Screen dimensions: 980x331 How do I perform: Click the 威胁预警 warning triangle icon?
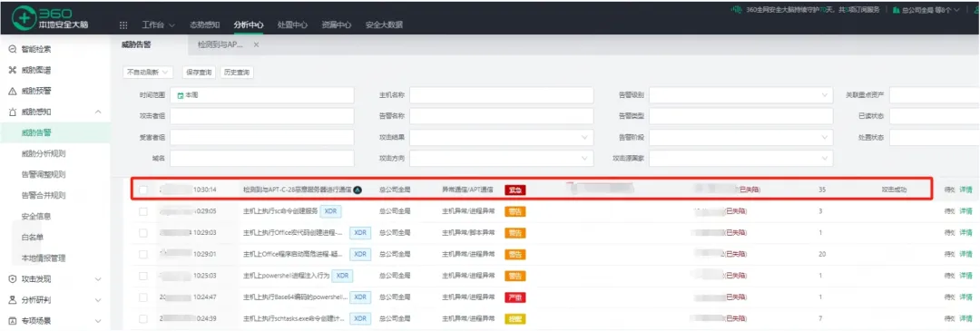12,92
